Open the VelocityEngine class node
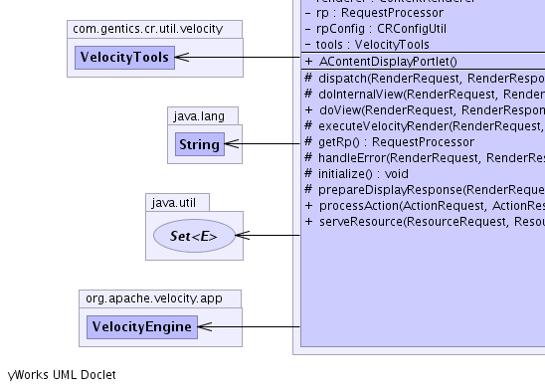The image size is (545, 392). point(142,327)
